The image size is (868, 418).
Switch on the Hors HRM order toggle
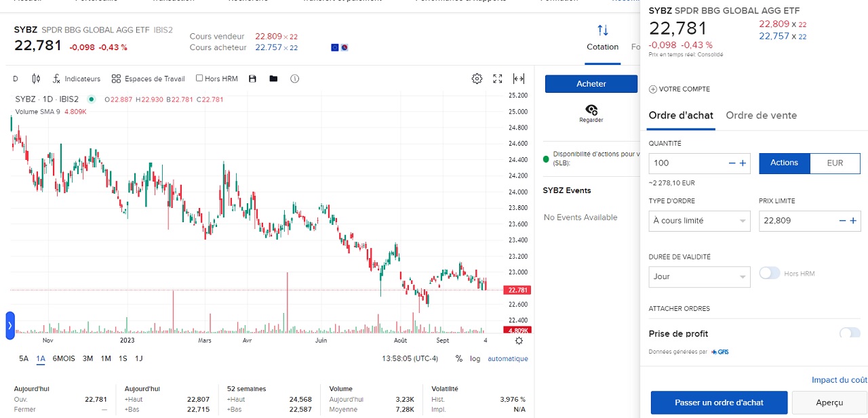pos(770,273)
